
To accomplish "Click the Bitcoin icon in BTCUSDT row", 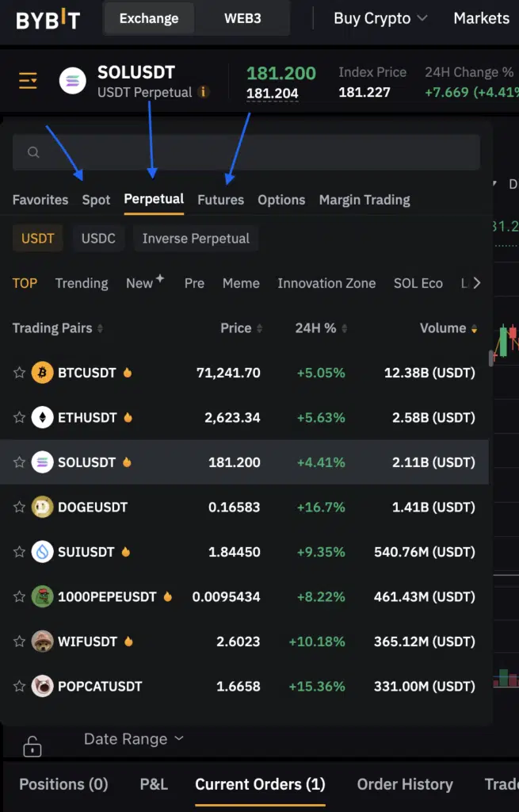I will pos(43,373).
